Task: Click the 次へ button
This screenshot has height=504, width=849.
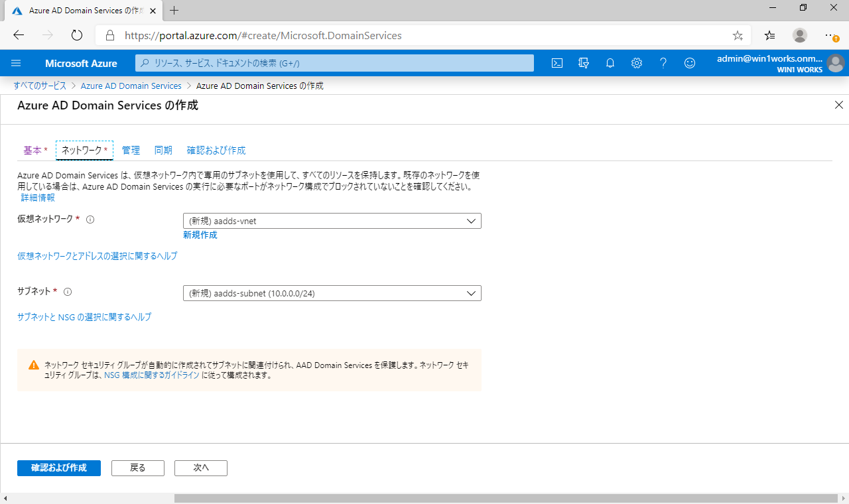Action: (201, 468)
